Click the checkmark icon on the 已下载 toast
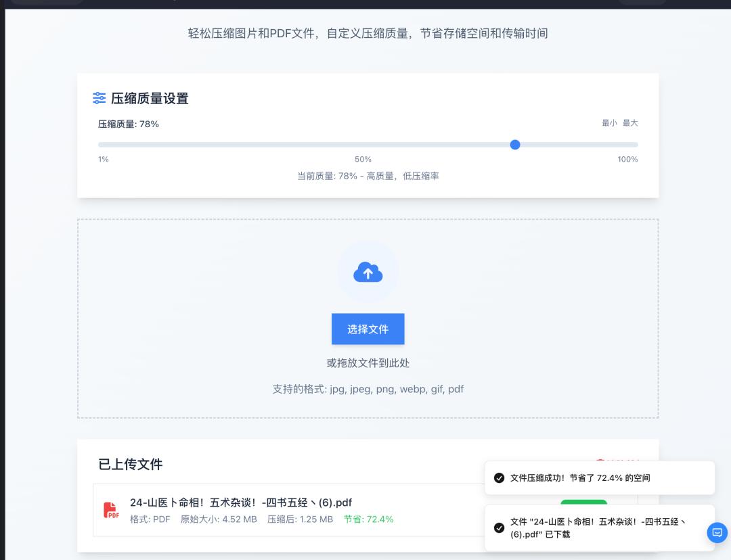 [499, 528]
